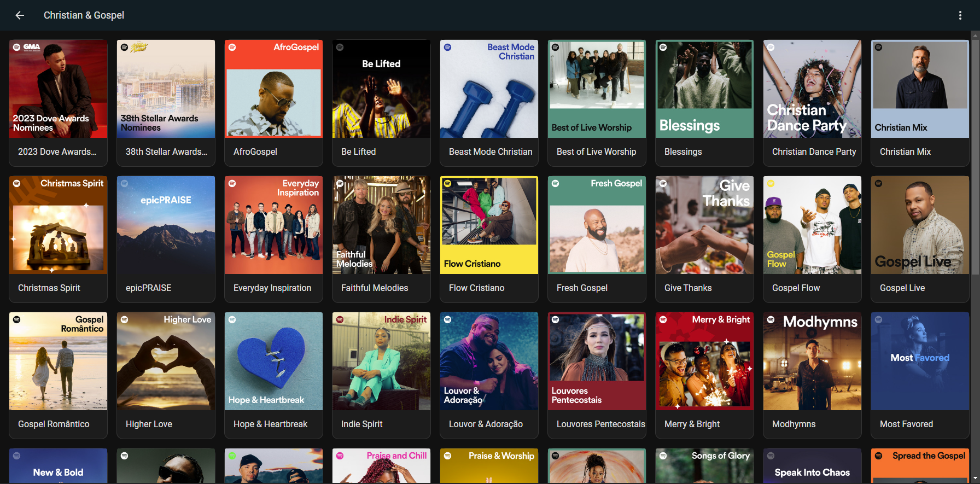Open the three-dot more options menu
Image resolution: width=980 pixels, height=484 pixels.
click(x=960, y=15)
